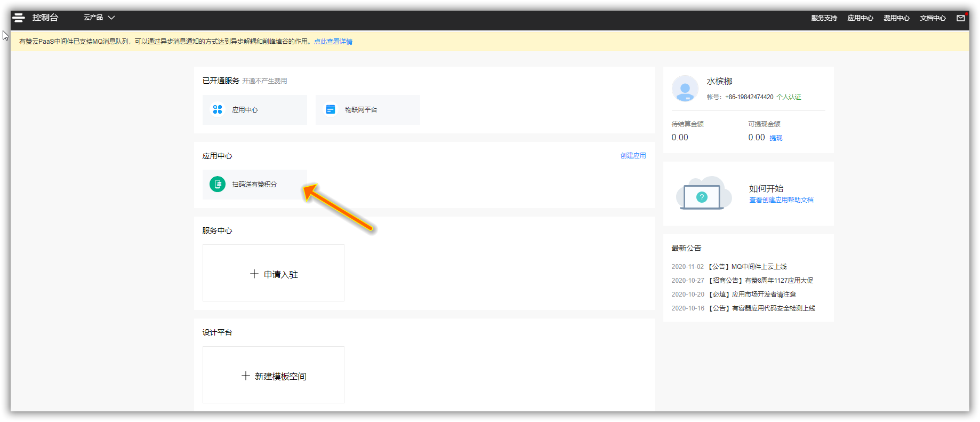Click the 提现 withdraw link
Screen dimensions: 980x422
776,138
